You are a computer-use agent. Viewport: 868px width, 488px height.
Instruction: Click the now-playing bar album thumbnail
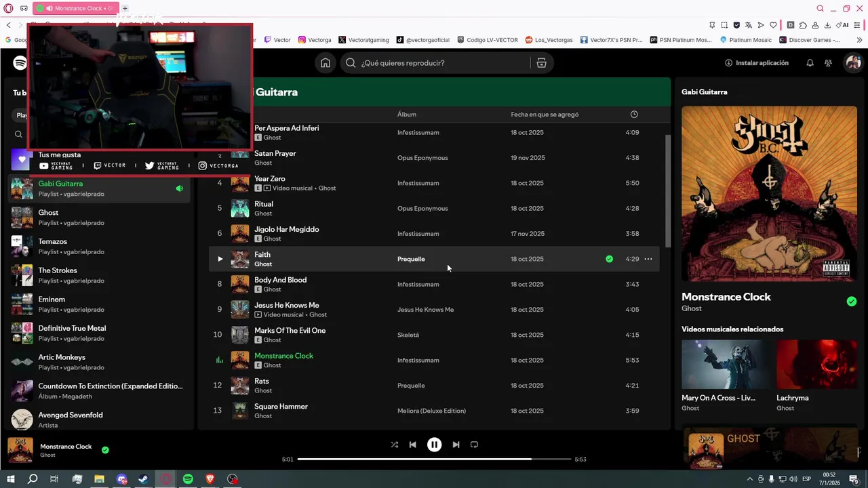[x=20, y=449]
